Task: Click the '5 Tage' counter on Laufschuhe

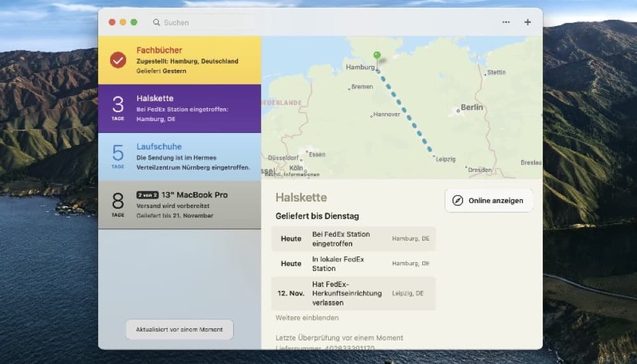Action: pyautogui.click(x=118, y=157)
